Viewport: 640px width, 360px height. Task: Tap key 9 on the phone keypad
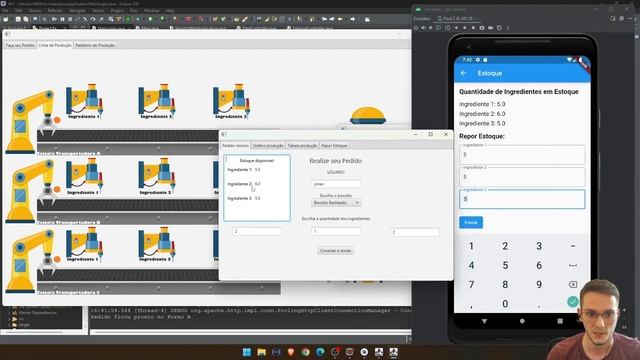point(539,284)
